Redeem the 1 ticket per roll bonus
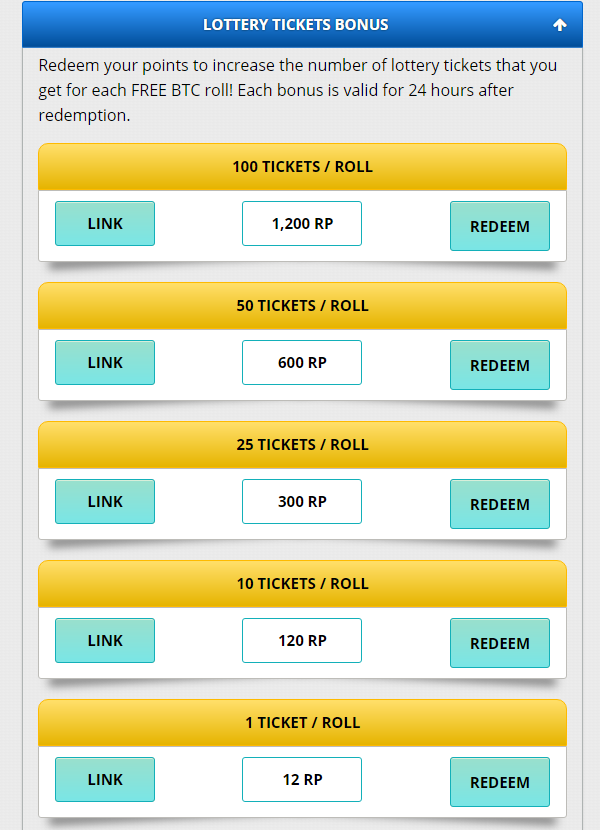This screenshot has height=830, width=600. point(500,782)
